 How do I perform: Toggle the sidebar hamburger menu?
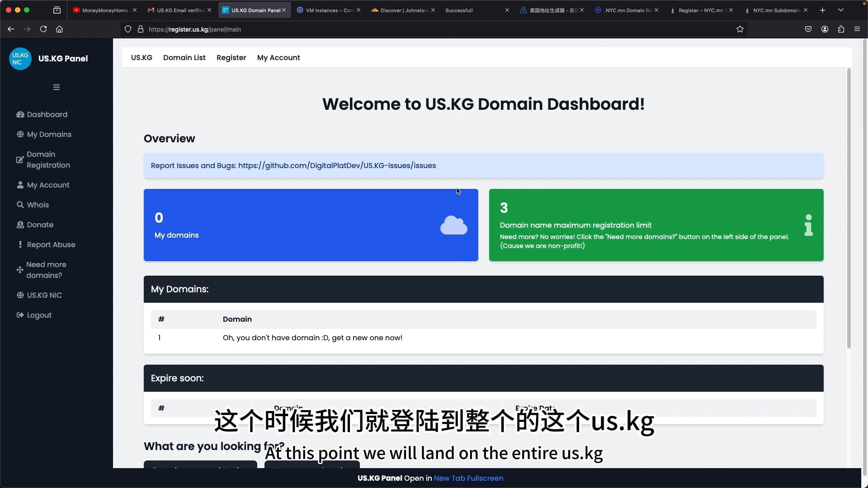pyautogui.click(x=57, y=87)
